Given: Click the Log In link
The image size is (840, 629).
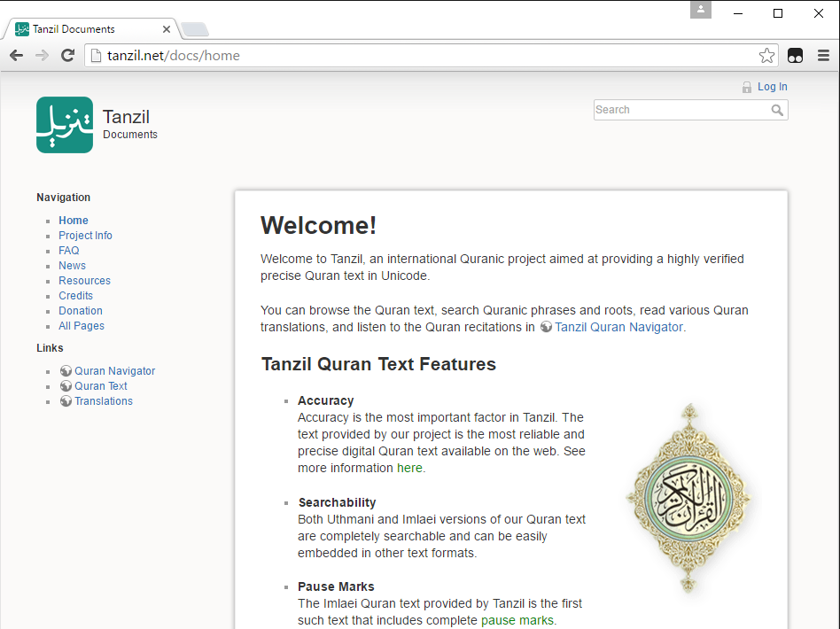Looking at the screenshot, I should point(772,87).
